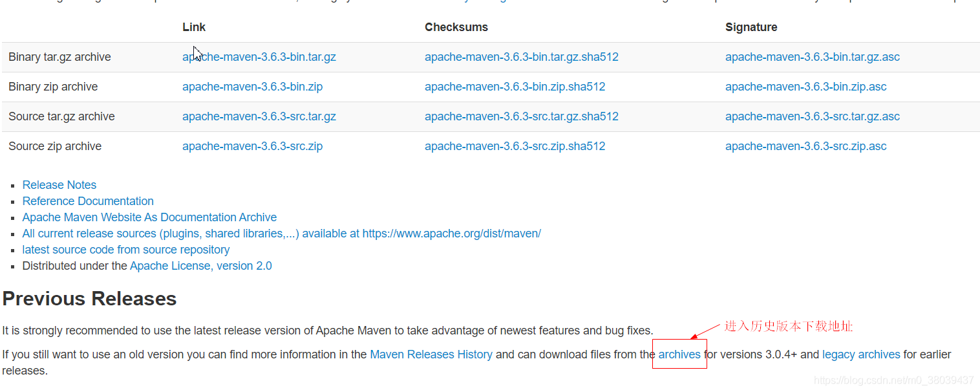Open Maven Releases History link

pyautogui.click(x=431, y=354)
